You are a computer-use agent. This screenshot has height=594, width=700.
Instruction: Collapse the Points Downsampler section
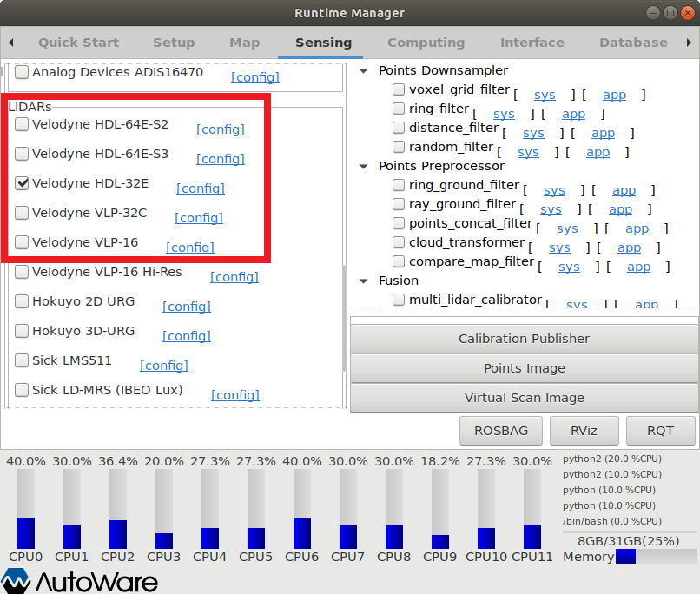(363, 70)
